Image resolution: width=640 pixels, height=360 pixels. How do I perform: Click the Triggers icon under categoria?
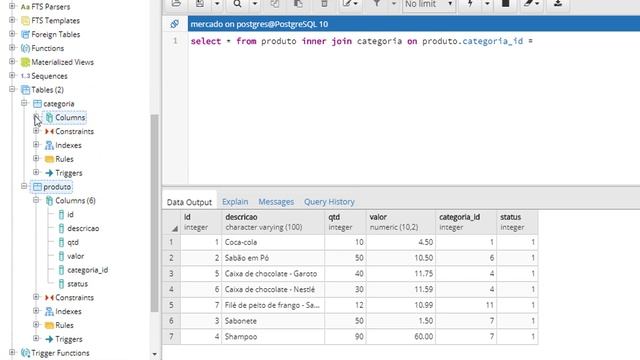(49, 173)
